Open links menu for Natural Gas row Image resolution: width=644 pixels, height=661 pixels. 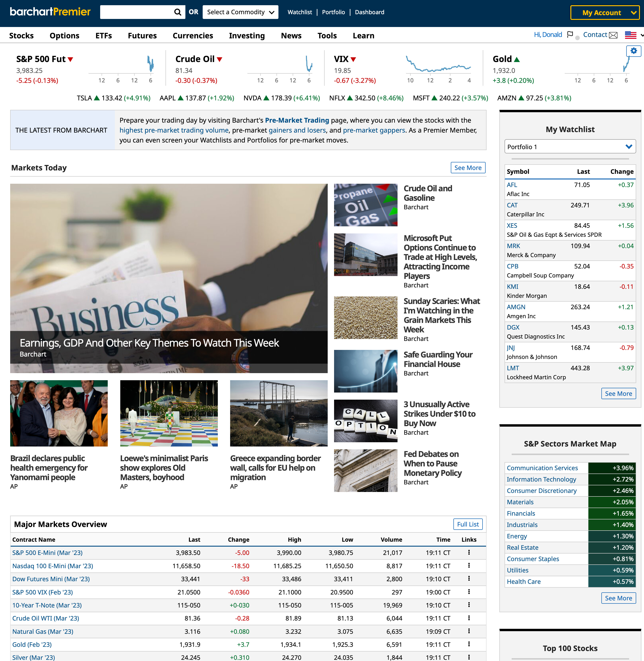click(469, 631)
